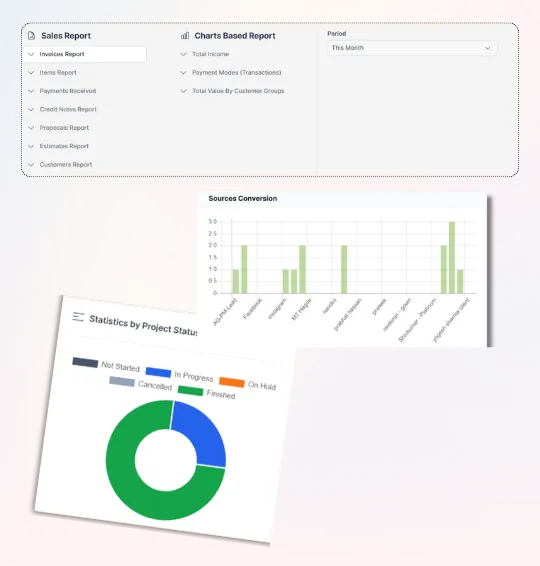Expand Total Value By Customer Groups chevron

pos(183,91)
